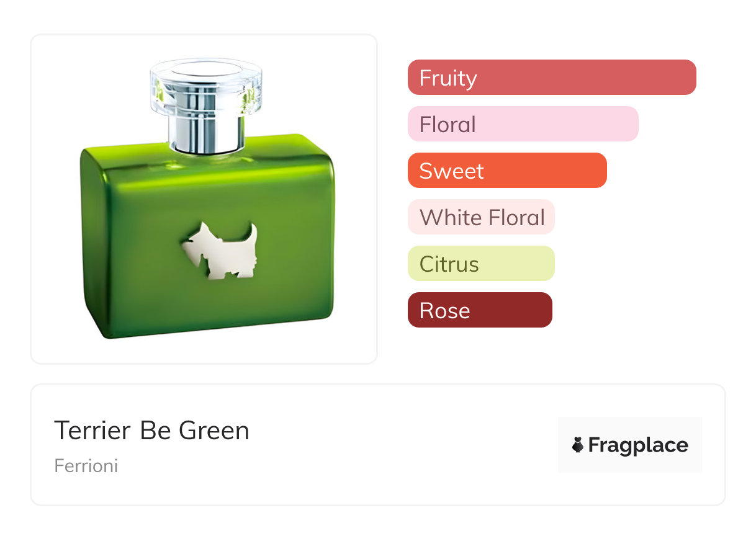Click the word Terrier in the title
Image resolution: width=756 pixels, height=536 pixels.
coord(92,431)
